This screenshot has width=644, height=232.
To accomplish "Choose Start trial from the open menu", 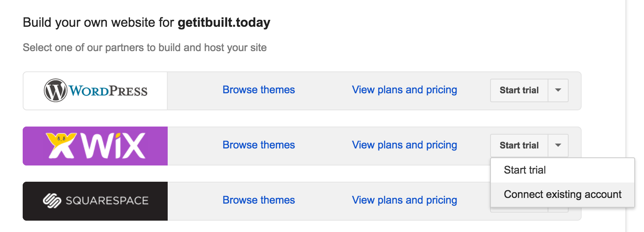I will [525, 170].
